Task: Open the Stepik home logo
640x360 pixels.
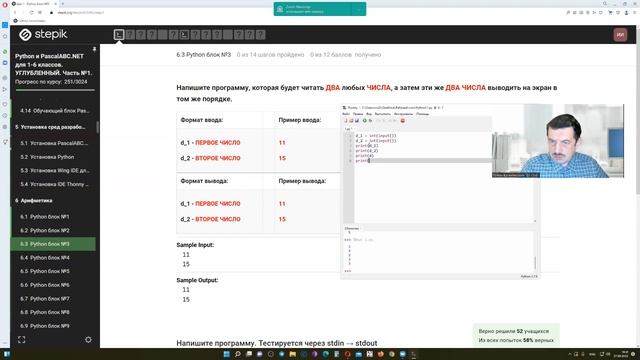Action: pos(43,34)
